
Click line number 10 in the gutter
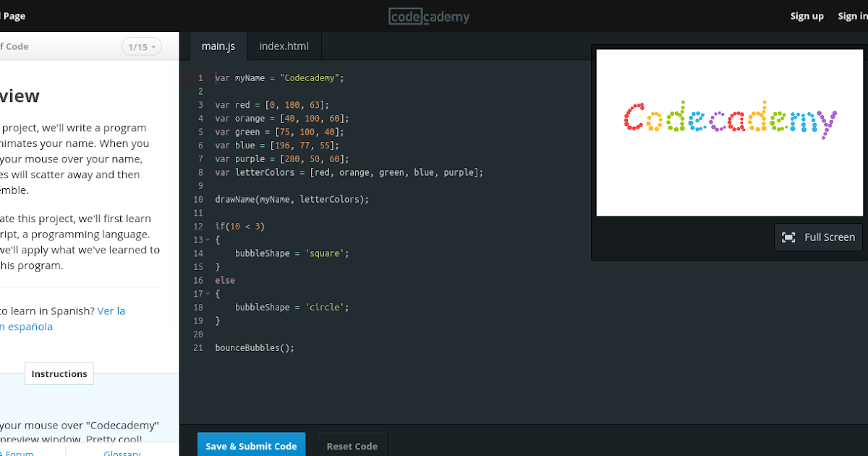coord(199,199)
